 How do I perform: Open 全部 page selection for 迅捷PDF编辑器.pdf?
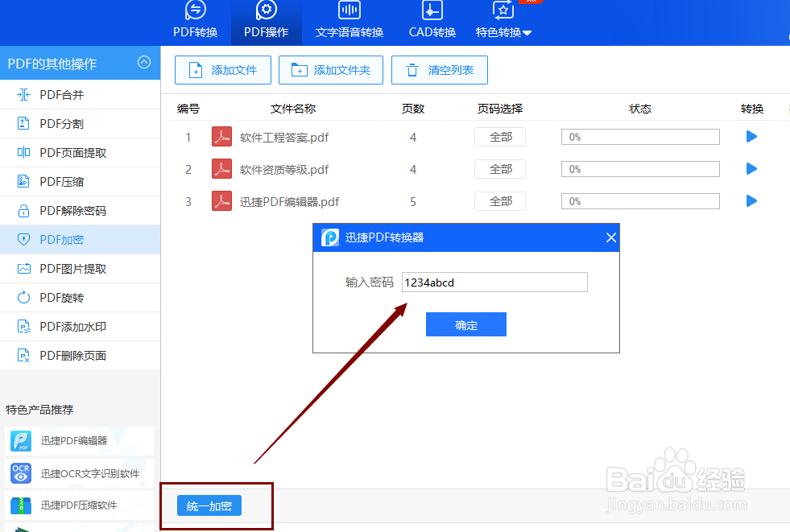pyautogui.click(x=500, y=201)
